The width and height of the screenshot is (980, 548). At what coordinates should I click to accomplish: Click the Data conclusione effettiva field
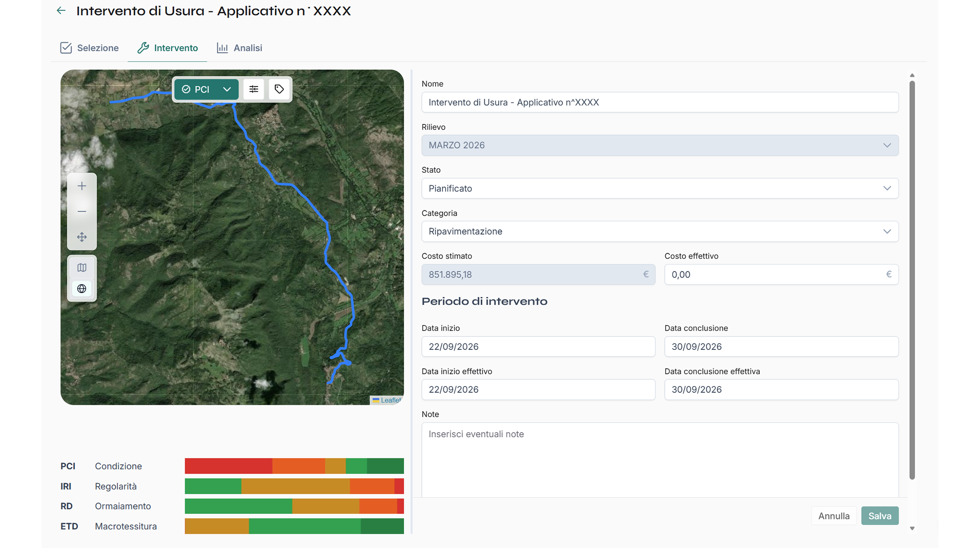781,389
